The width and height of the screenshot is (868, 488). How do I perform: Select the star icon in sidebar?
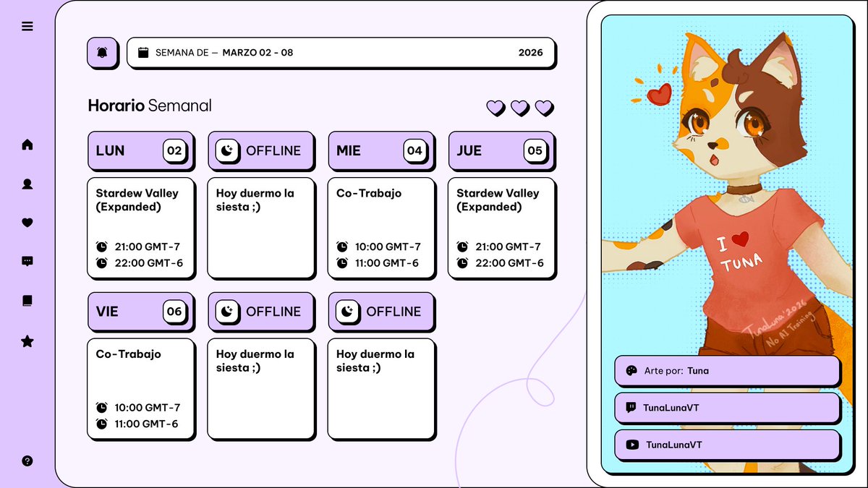click(x=27, y=341)
